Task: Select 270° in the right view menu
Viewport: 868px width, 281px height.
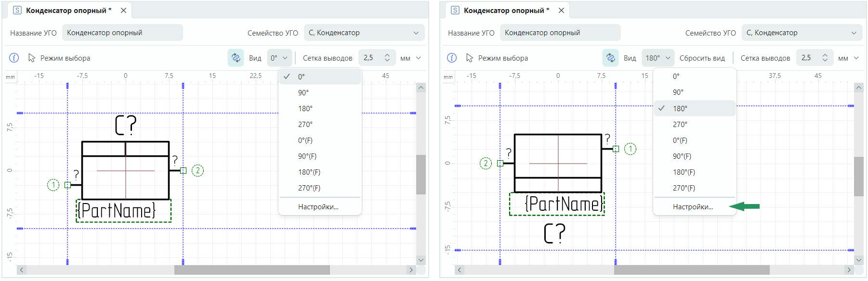Action: point(695,124)
